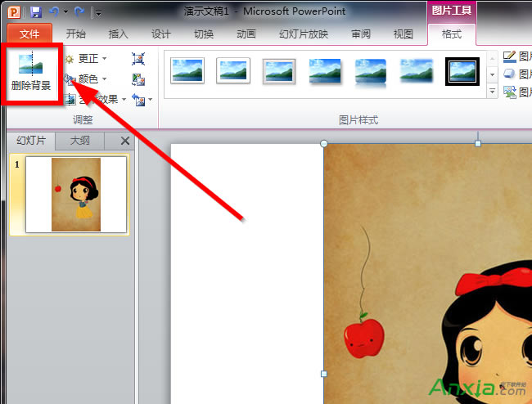The width and height of the screenshot is (532, 404).
Task: Click the Save icon in quick access toolbar
Action: click(x=36, y=12)
